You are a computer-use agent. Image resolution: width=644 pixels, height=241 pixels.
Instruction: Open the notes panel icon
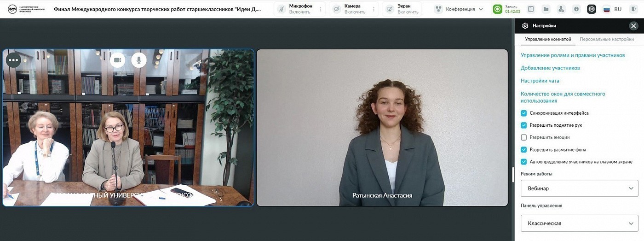click(531, 9)
